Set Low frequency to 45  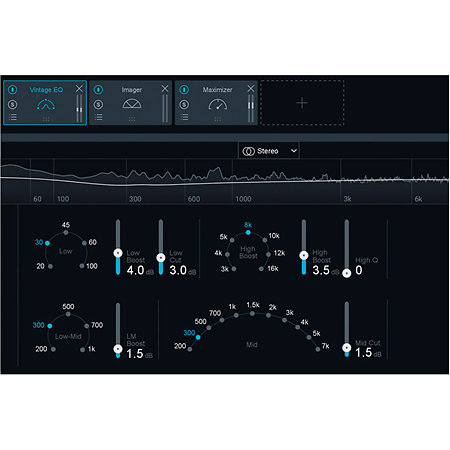point(66,232)
